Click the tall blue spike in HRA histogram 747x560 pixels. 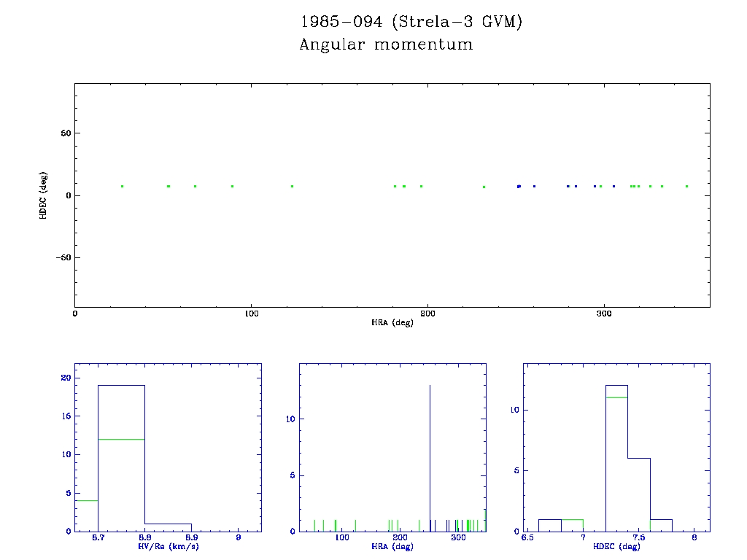[430, 452]
